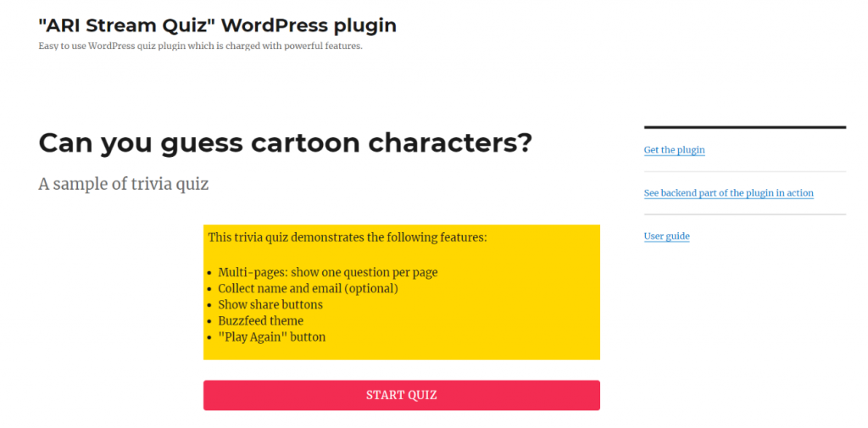
Task: Go to "ARI Stream Quiz" WordPress plugin site title
Action: click(x=218, y=25)
